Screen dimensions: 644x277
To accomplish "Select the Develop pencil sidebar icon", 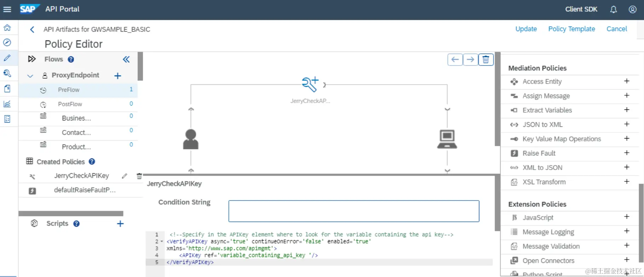I will (7, 58).
